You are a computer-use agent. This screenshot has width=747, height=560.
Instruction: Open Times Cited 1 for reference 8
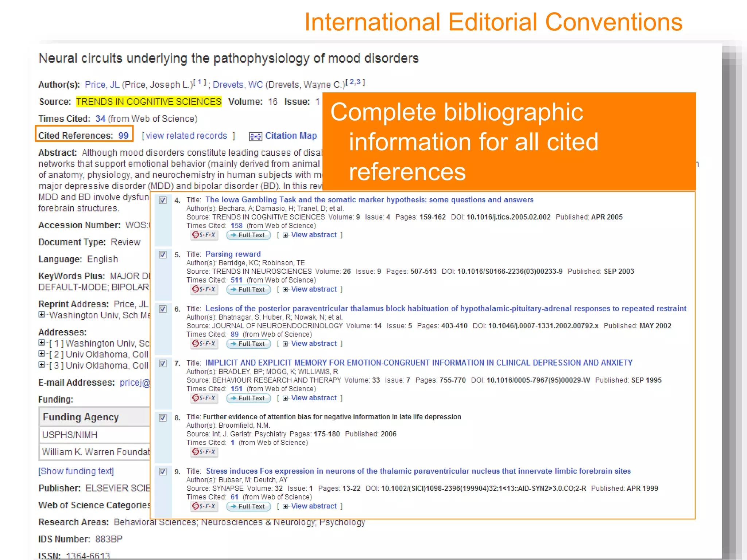[232, 443]
